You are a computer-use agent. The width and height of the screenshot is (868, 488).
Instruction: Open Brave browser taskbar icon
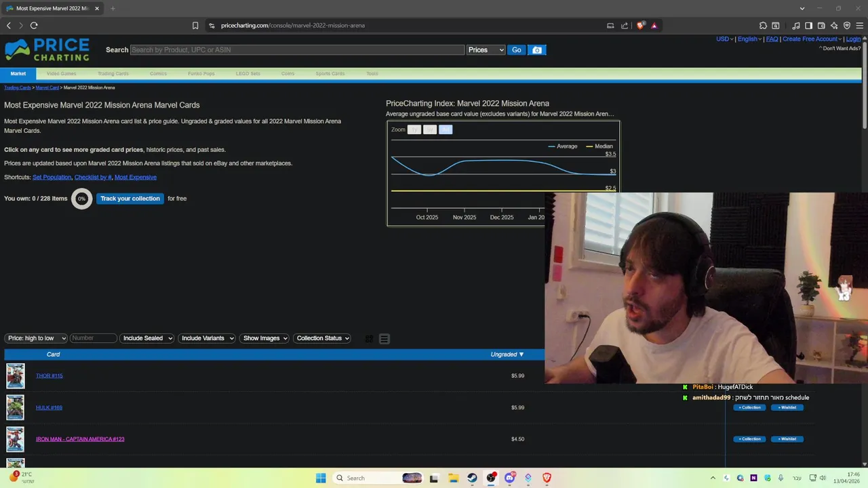tap(547, 478)
